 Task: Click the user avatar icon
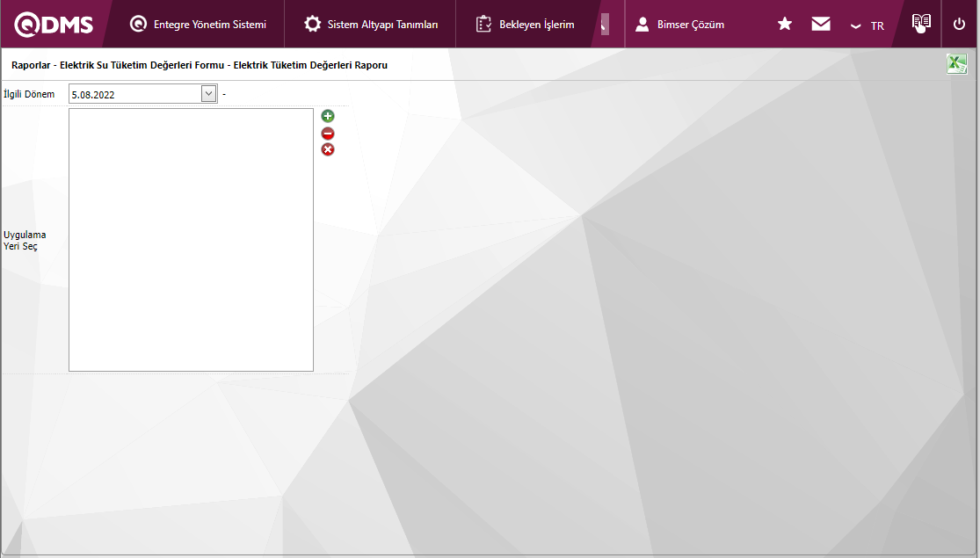[x=642, y=25]
